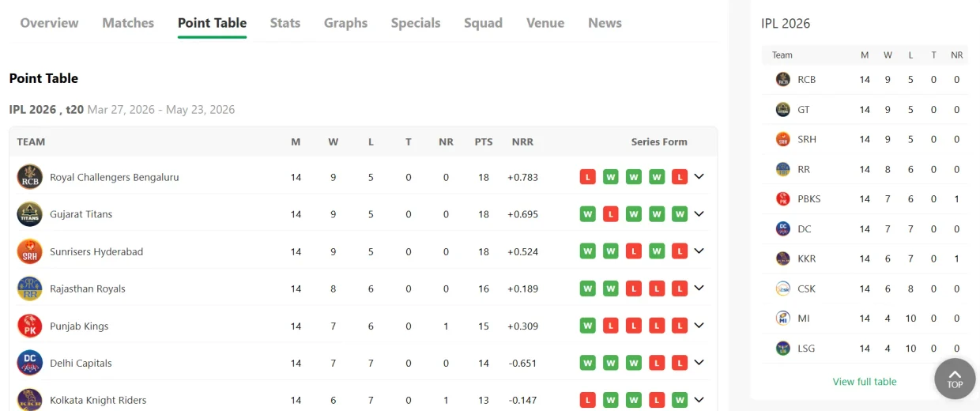
Task: Click CSK logo in IPL 2026 sidebar
Action: tap(783, 288)
